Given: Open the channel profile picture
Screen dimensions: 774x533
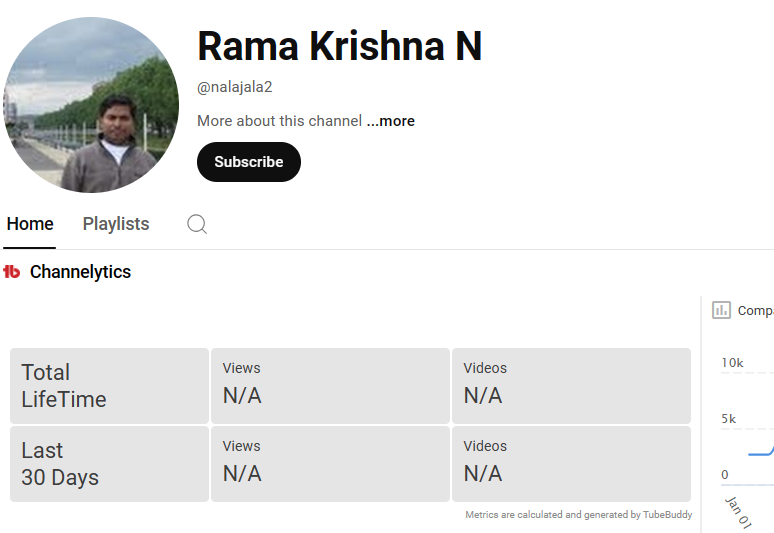Looking at the screenshot, I should pos(91,105).
